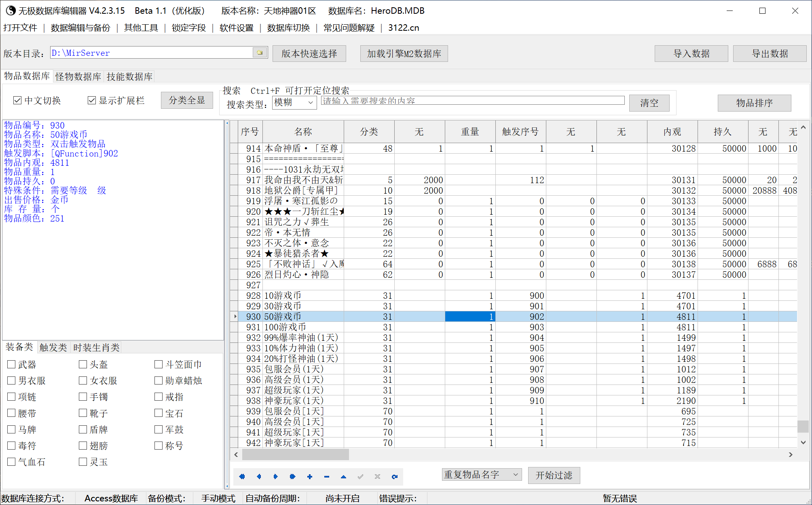Toggle the 显示扩展栏 checkbox
The image size is (812, 505).
92,100
